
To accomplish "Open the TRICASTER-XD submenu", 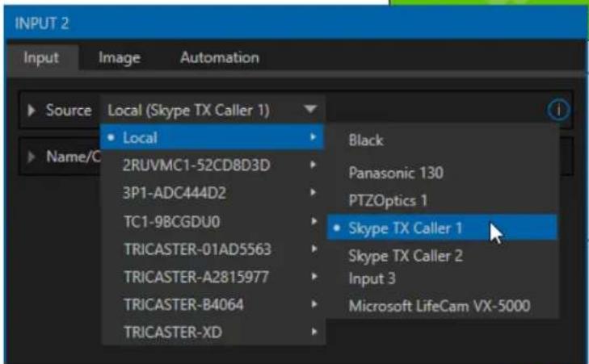I will coord(212,332).
